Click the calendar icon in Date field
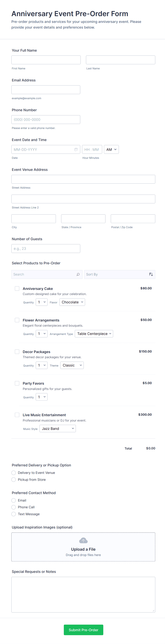Screen dimensions: 165x644 [x=76, y=150]
